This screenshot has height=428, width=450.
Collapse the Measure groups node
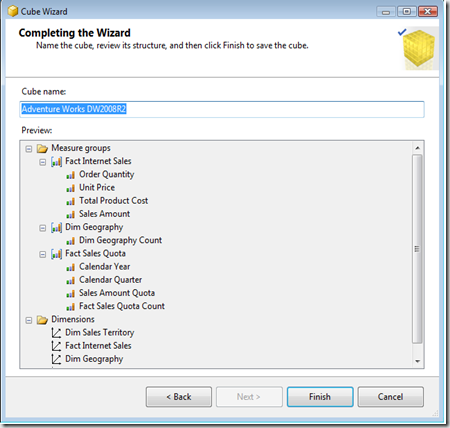[29, 149]
